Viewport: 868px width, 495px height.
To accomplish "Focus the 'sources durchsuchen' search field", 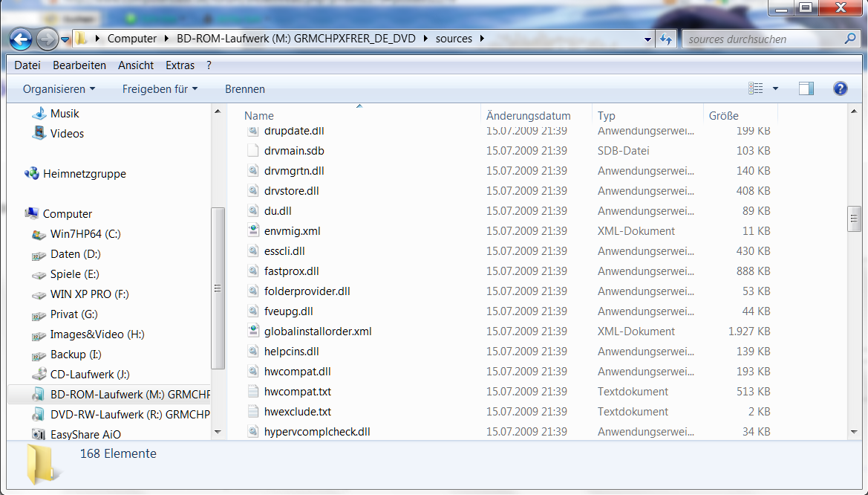I will [764, 39].
